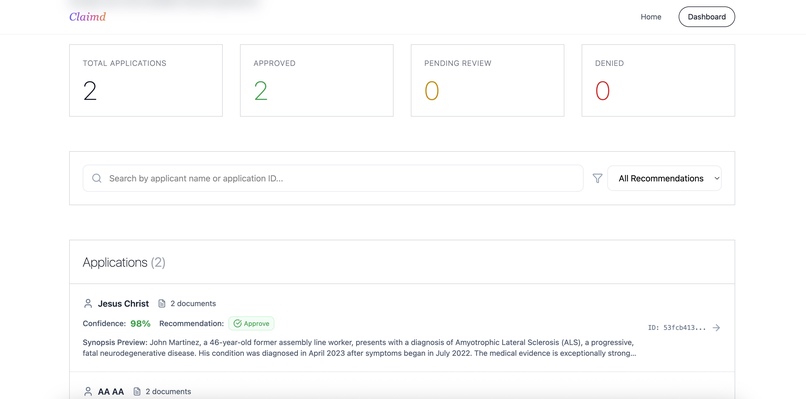This screenshot has height=399, width=806.
Task: Click the Claimd logo
Action: point(87,17)
